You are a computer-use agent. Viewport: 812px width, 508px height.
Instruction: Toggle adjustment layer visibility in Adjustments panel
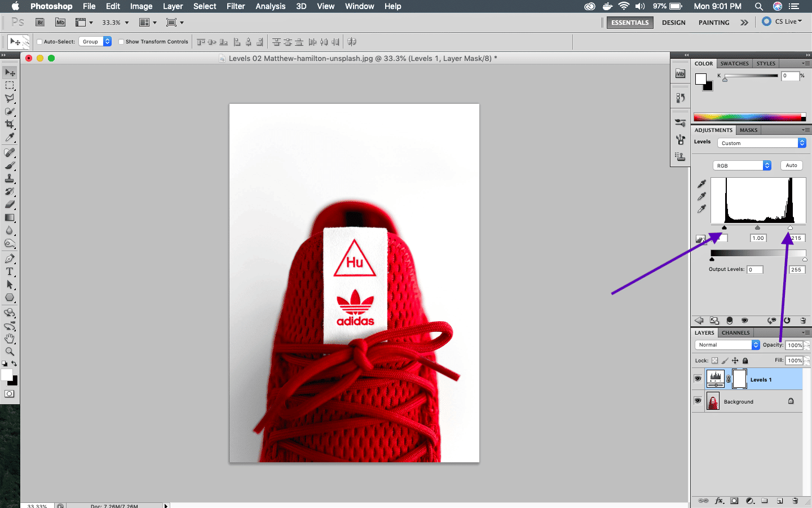pyautogui.click(x=744, y=320)
